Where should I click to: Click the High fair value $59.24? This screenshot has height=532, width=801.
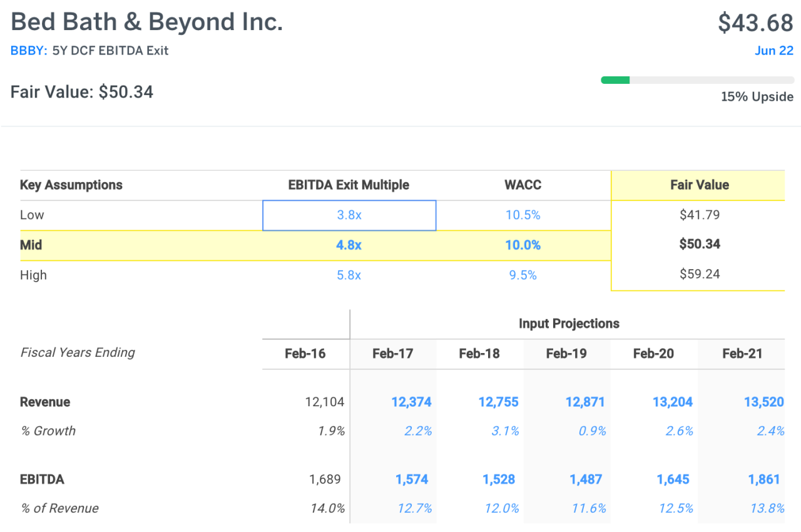[x=700, y=274]
